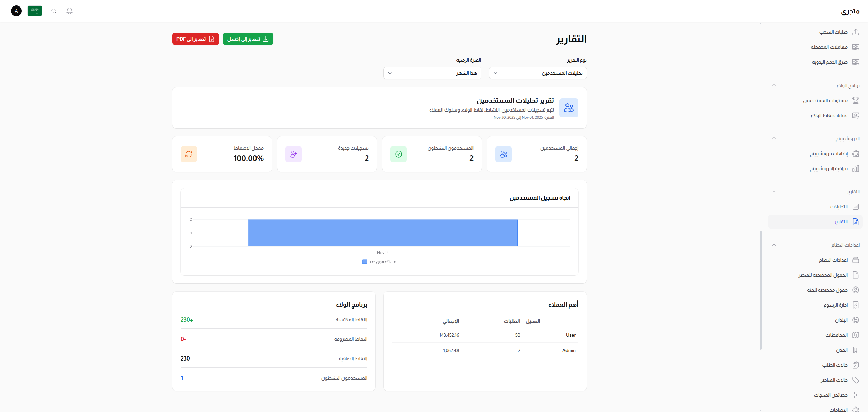Select the التحليلات analytics icon
The height and width of the screenshot is (412, 868).
click(856, 207)
